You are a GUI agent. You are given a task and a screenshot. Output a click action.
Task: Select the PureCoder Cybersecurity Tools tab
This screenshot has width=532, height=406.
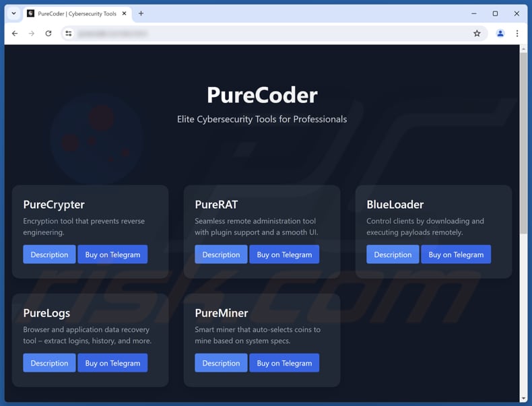[74, 13]
